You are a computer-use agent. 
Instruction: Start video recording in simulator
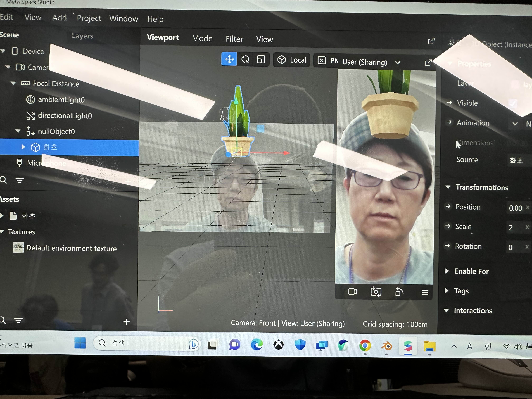tap(353, 292)
